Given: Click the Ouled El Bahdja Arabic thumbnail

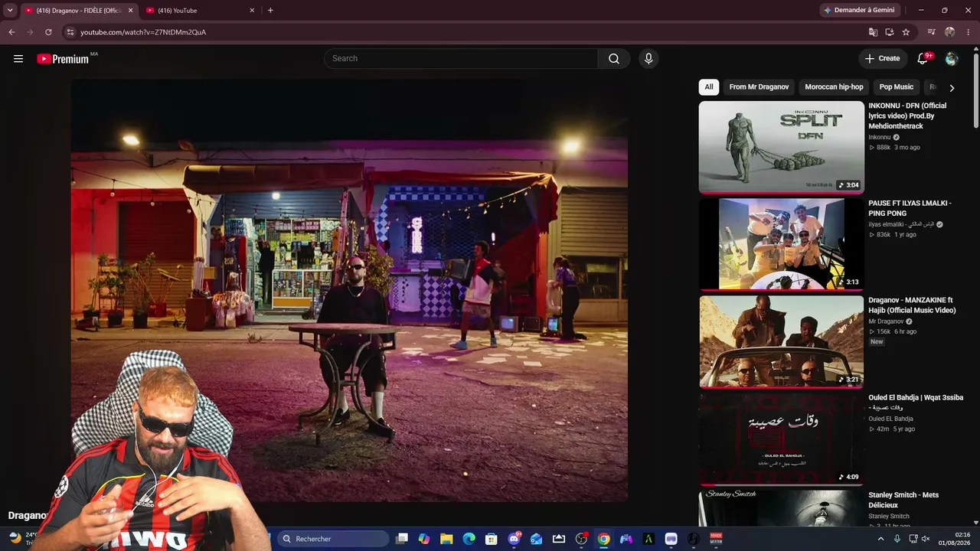Looking at the screenshot, I should (x=781, y=439).
